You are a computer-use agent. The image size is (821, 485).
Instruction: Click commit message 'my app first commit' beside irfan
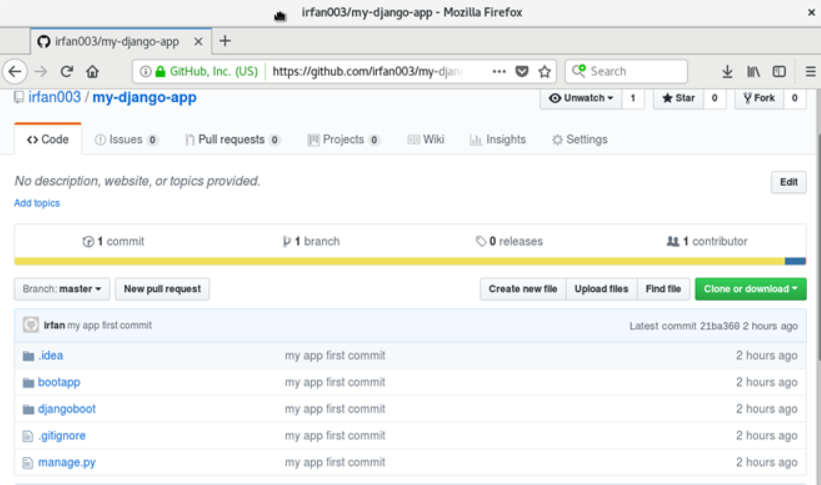[x=109, y=325]
